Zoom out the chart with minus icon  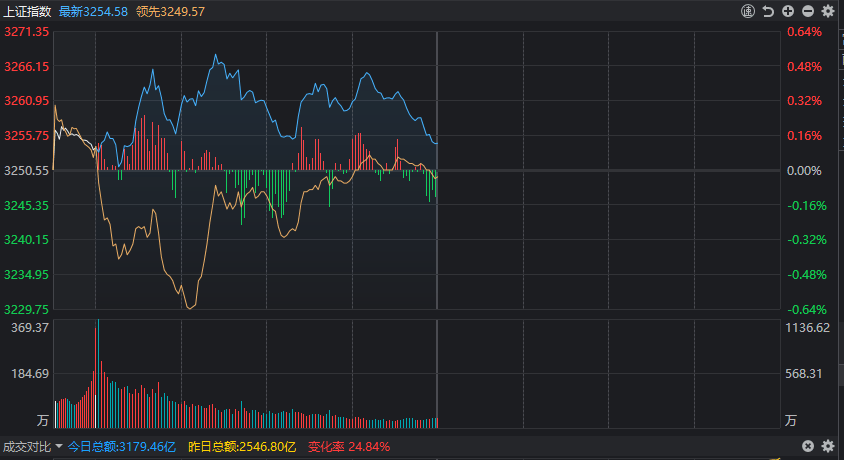[807, 11]
